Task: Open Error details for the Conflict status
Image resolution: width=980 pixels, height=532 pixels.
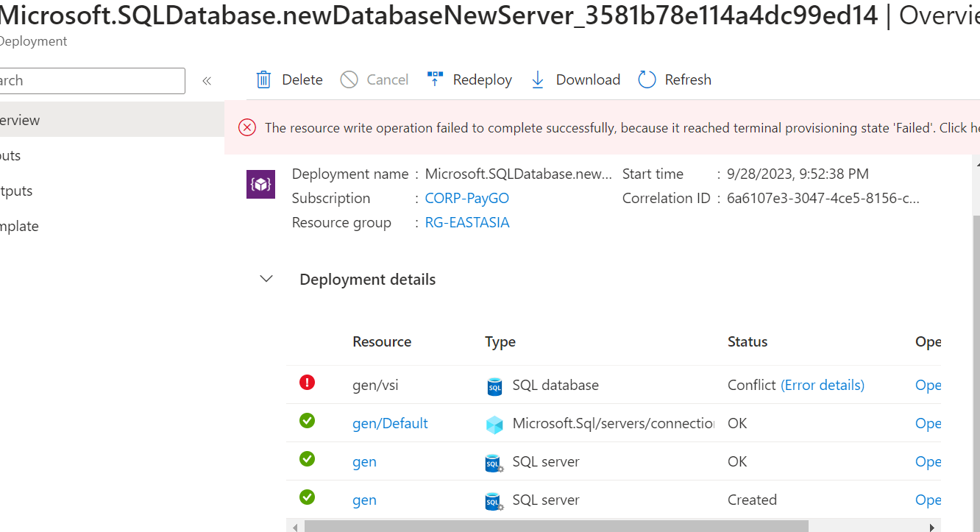Action: pyautogui.click(x=823, y=384)
